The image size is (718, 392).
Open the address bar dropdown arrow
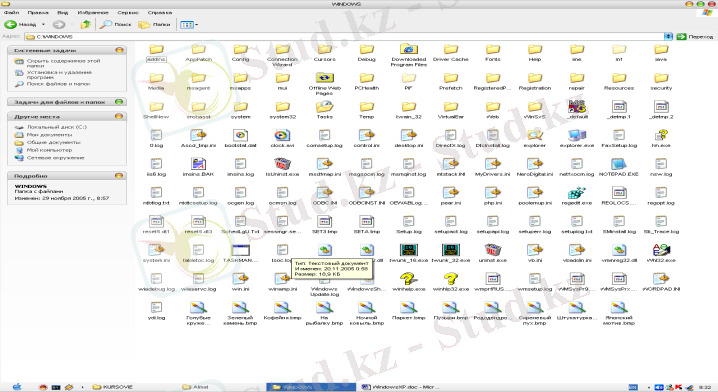(x=668, y=36)
